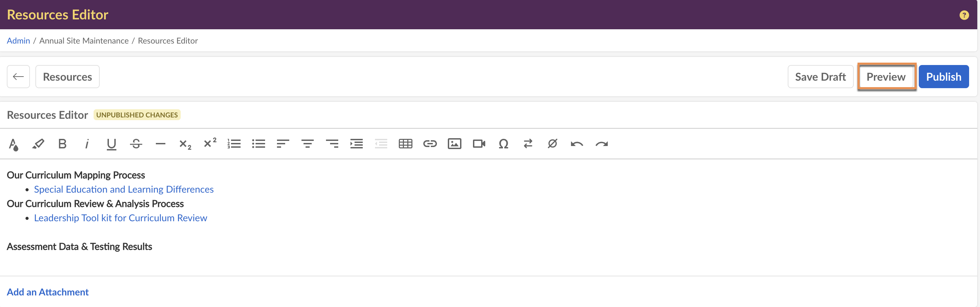Screen dimensions: 980x307
Task: Insert an image into the content
Action: 454,144
